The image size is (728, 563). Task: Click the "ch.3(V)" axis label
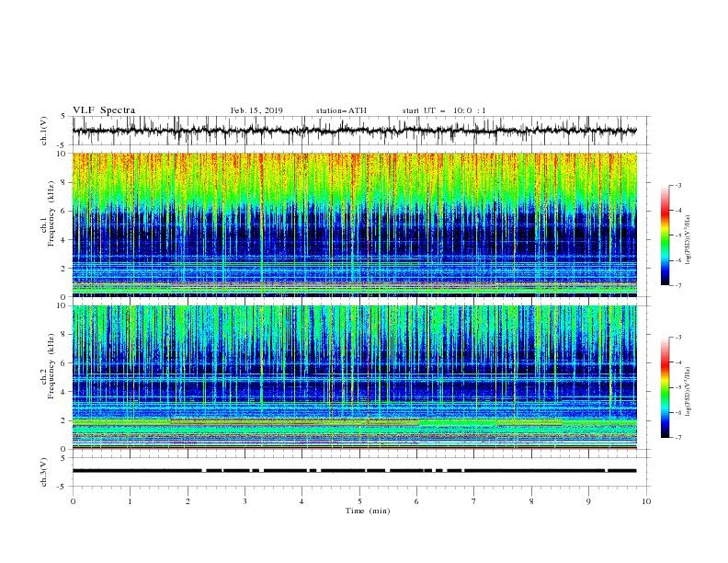click(44, 472)
